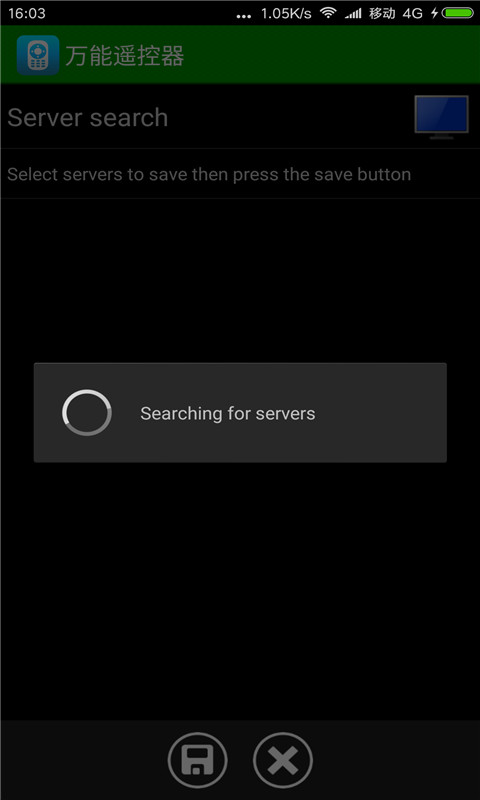Tap the Wi-Fi status icon
Screen dimensions: 480x800
328,13
